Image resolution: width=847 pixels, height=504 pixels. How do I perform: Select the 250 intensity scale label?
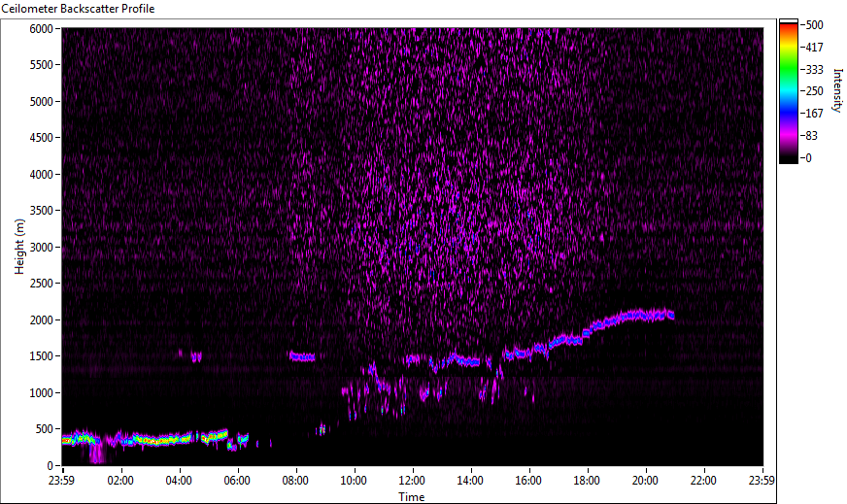(814, 91)
